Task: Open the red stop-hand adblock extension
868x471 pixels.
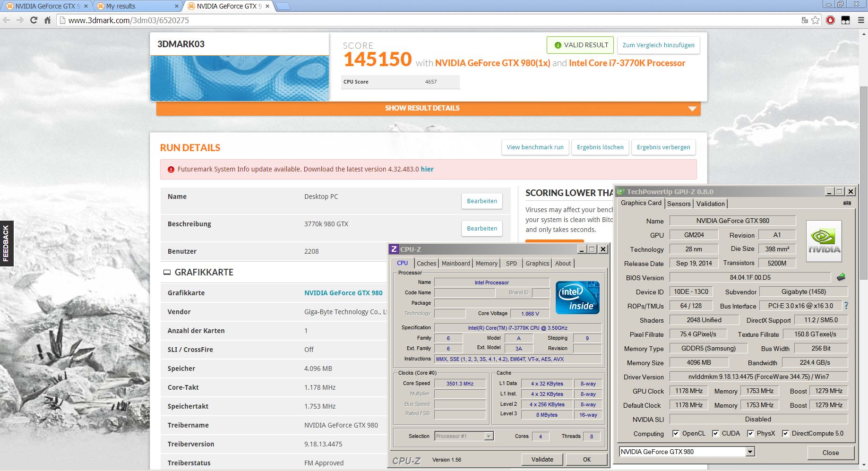Action: [830, 20]
